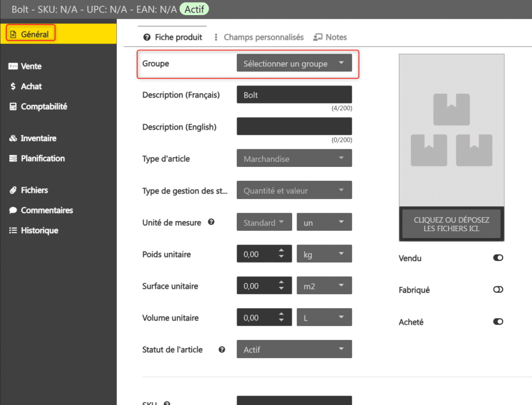
Task: Enable the Fabriqué switch
Action: pyautogui.click(x=498, y=290)
